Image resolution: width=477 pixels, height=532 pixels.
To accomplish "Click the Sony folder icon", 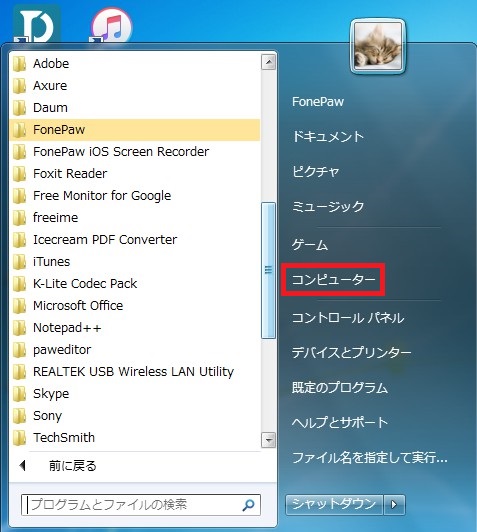I will point(19,416).
